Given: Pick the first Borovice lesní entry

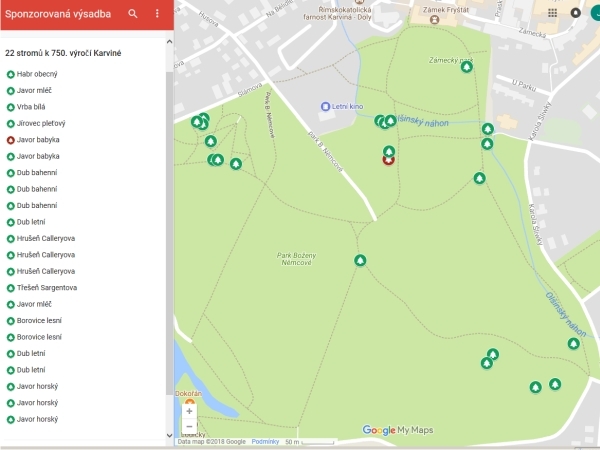Looking at the screenshot, I should tap(39, 320).
